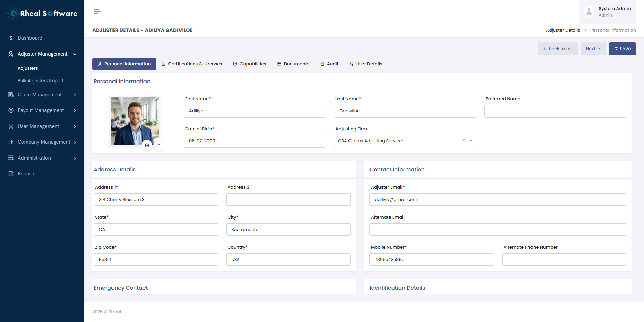
Task: Open the Adjusting Firm dropdown arrow
Action: coord(471,141)
